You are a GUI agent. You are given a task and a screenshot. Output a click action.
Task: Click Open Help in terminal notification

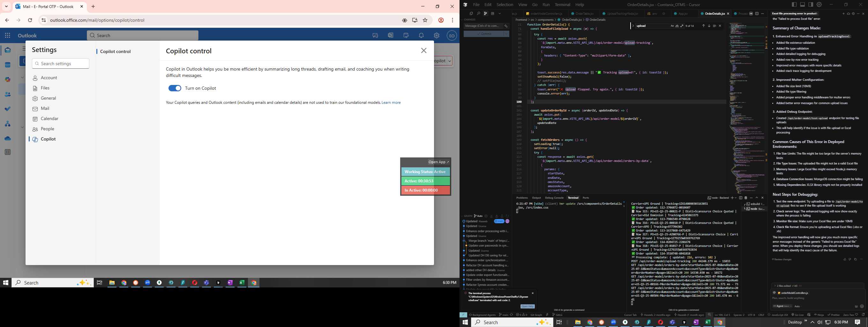click(x=527, y=307)
